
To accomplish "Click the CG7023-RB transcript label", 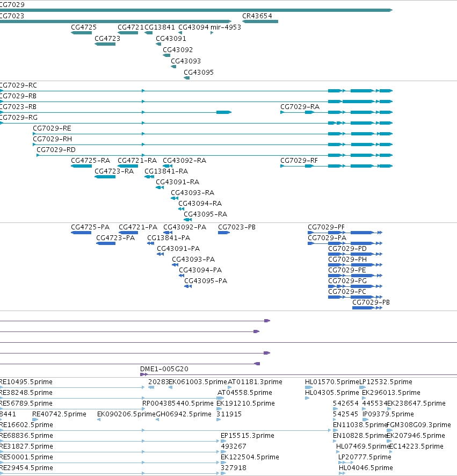I will point(18,107).
